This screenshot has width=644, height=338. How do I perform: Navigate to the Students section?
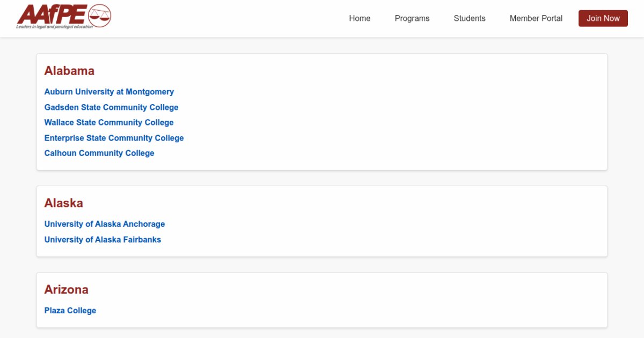[470, 18]
